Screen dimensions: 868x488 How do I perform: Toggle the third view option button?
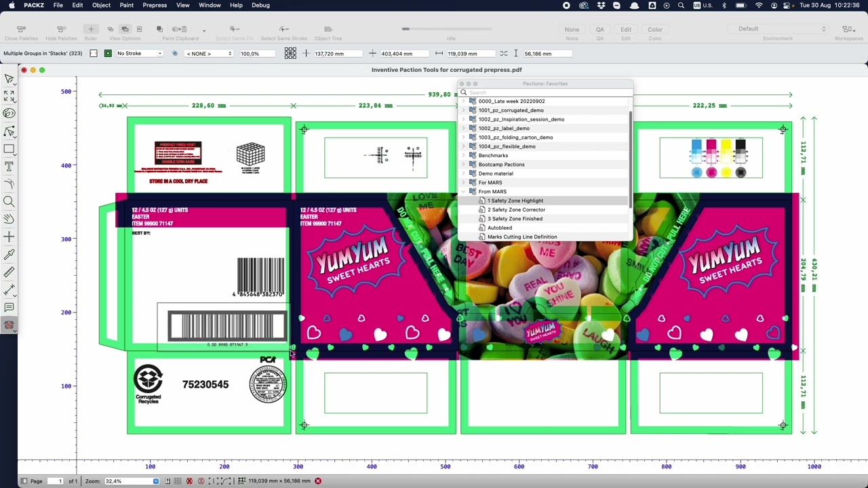(x=139, y=29)
